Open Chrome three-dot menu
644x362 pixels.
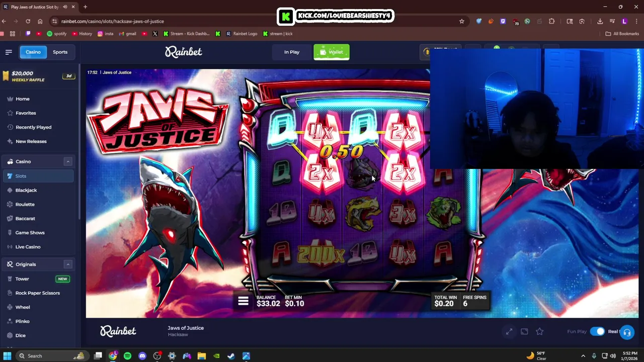click(x=636, y=21)
